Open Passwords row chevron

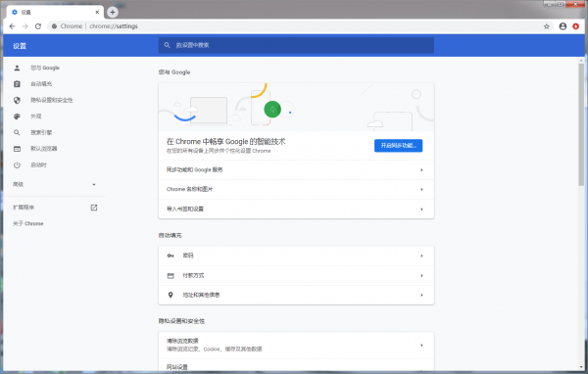tap(421, 256)
